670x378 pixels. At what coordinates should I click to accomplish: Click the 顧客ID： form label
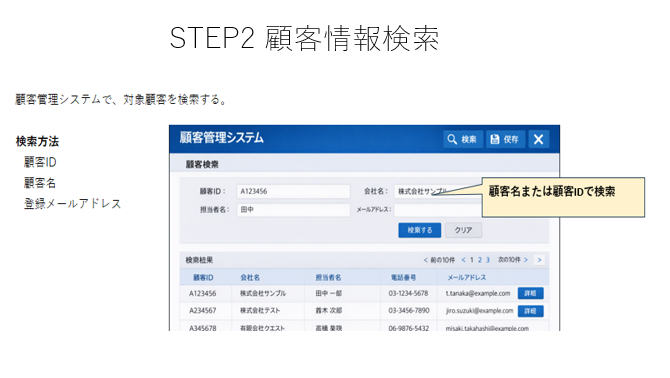coord(212,191)
